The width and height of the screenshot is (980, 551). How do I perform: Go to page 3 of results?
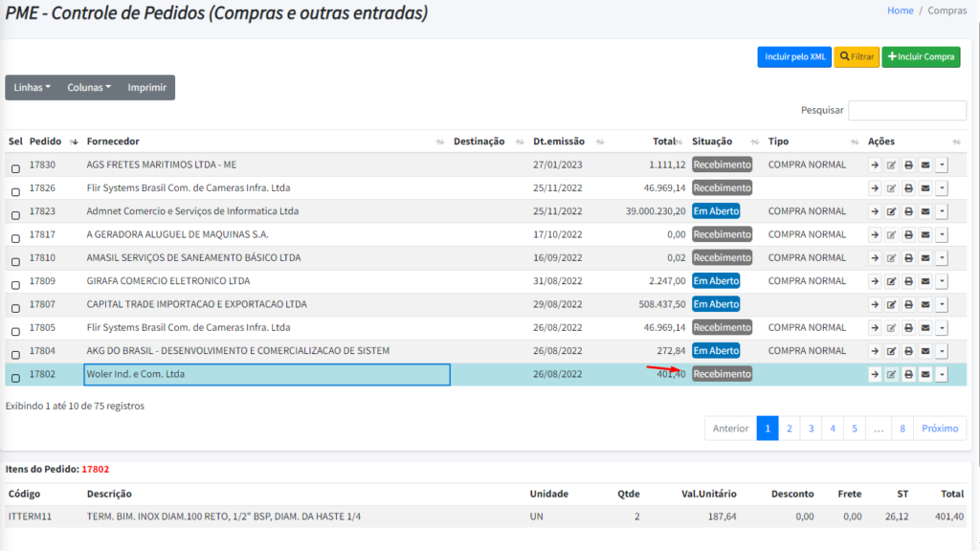click(811, 429)
